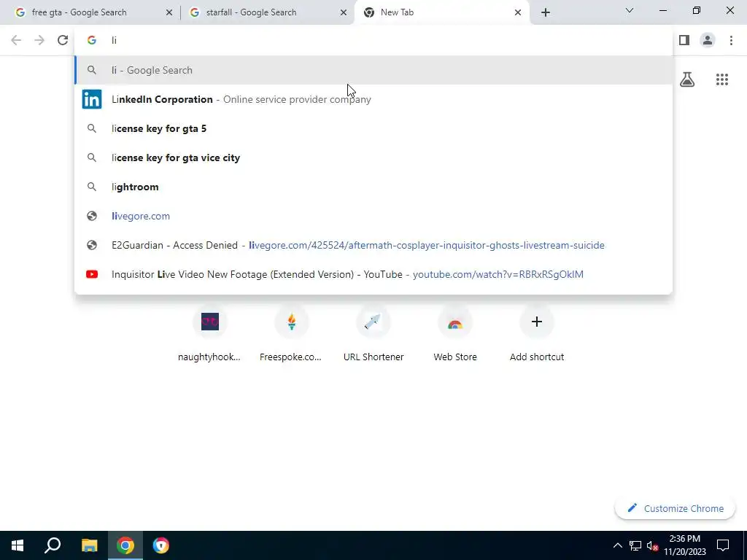Select the LinkedIn Corporation suggestion
The width and height of the screenshot is (747, 560).
click(x=373, y=99)
